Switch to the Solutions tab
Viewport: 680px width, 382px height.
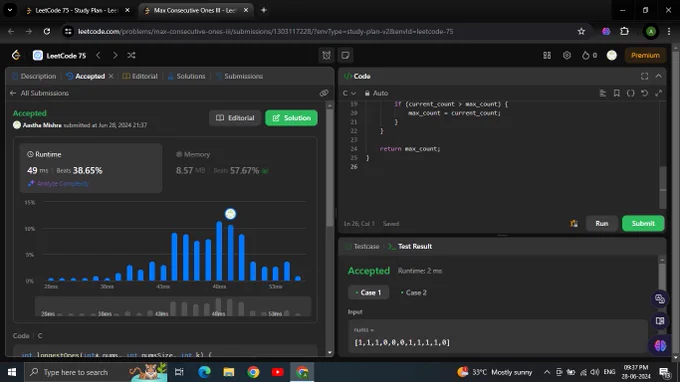186,76
